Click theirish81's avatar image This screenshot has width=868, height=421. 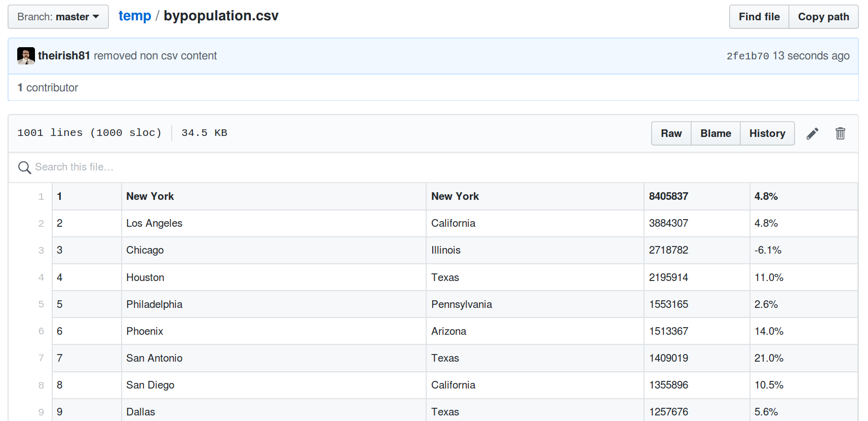click(x=26, y=56)
